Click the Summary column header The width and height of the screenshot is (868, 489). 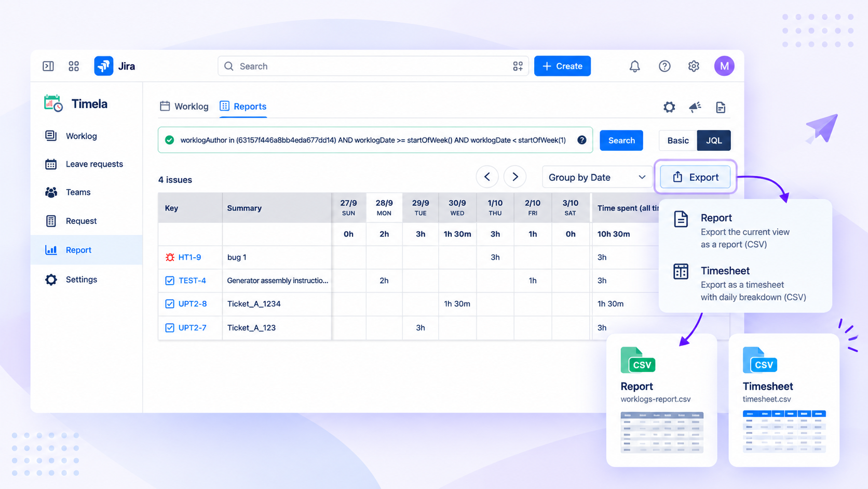[277, 208]
